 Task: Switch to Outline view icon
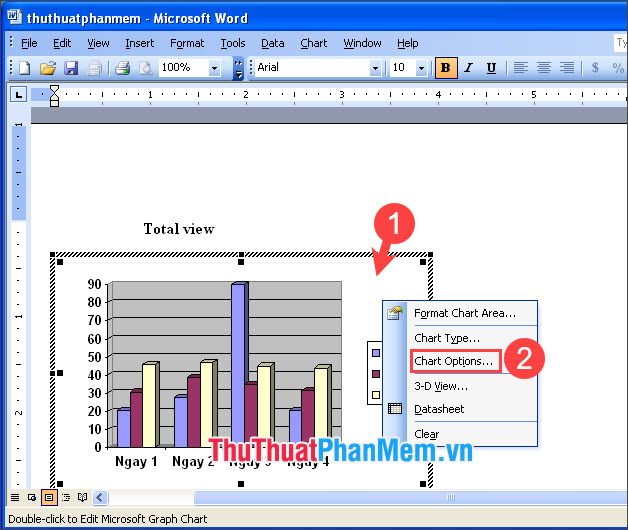pos(65,497)
